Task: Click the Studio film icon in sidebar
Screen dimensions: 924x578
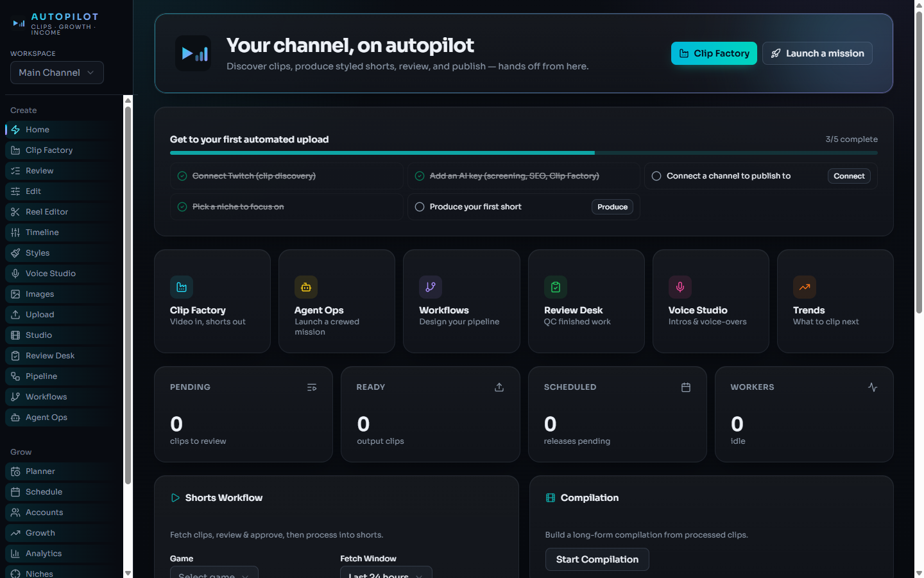Action: (15, 335)
